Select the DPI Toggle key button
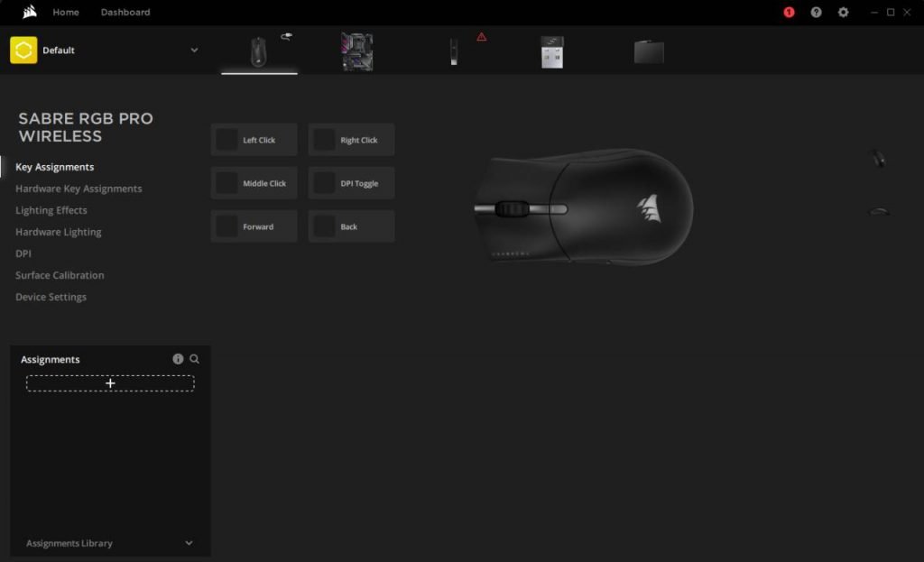The height and width of the screenshot is (562, 924). tap(351, 183)
